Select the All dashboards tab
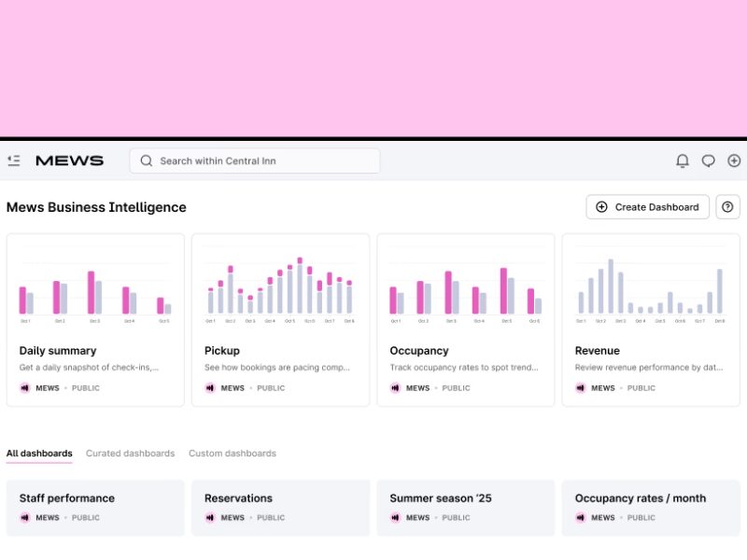Screen dimensions: 747x560 pos(39,454)
